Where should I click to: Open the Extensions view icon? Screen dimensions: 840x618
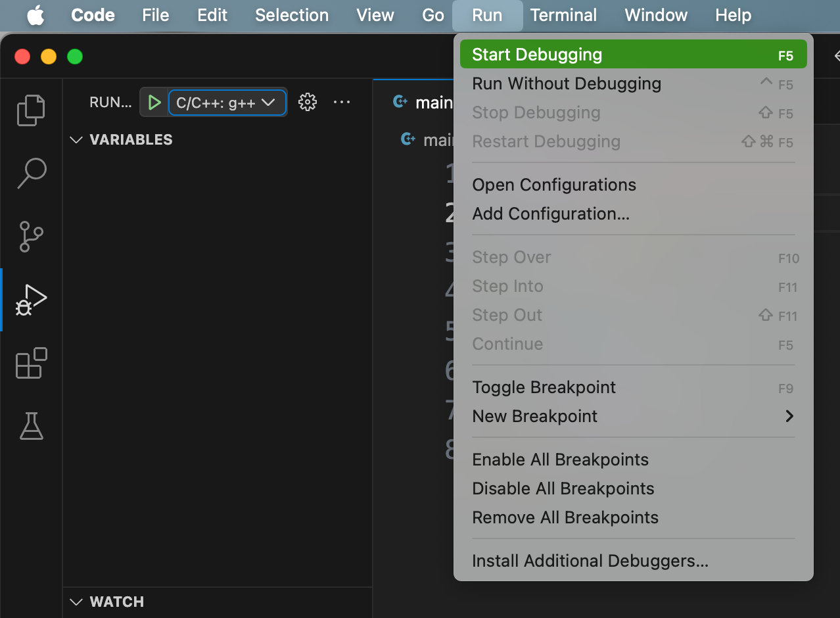click(x=31, y=363)
